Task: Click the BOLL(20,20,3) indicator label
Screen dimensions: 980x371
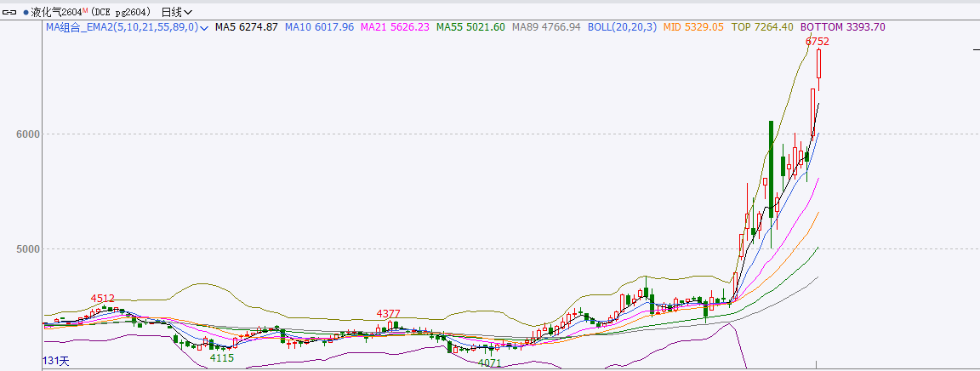Action: 622,27
